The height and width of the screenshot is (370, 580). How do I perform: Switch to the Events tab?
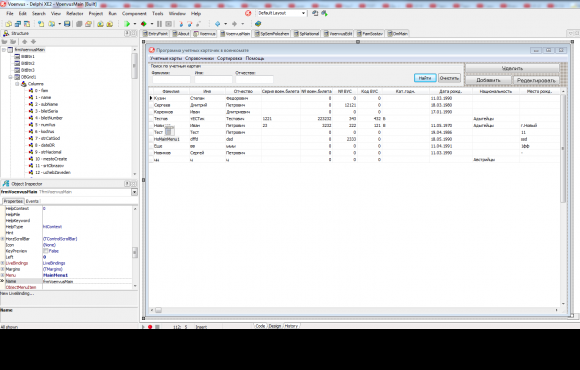32,201
